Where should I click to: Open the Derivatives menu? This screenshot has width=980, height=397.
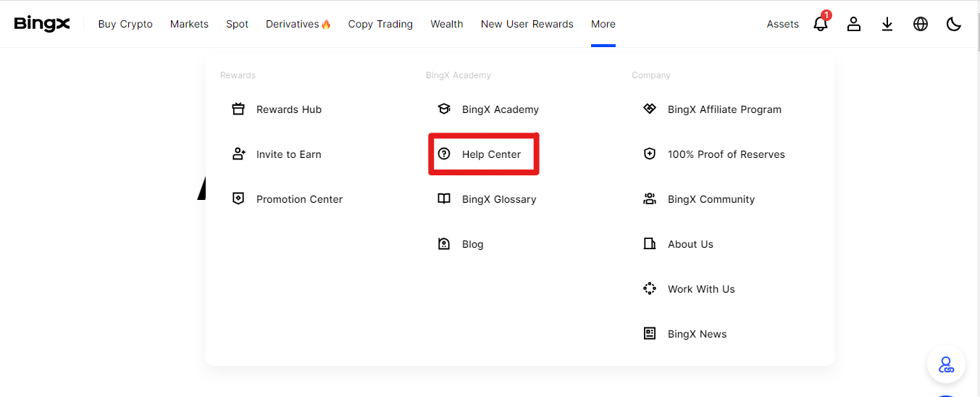tap(293, 24)
